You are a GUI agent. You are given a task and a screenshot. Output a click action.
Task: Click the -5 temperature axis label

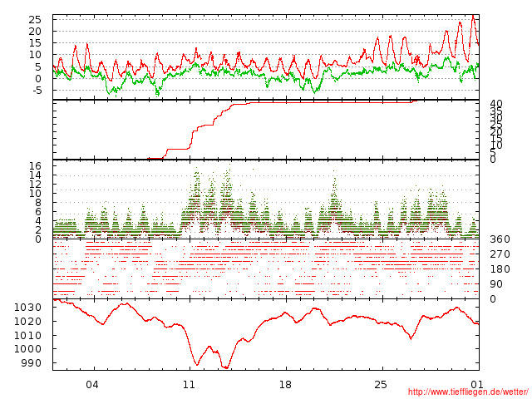coord(37,91)
